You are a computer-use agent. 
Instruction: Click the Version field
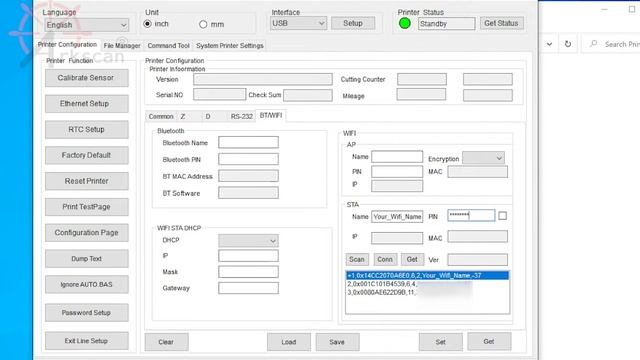pyautogui.click(x=263, y=79)
